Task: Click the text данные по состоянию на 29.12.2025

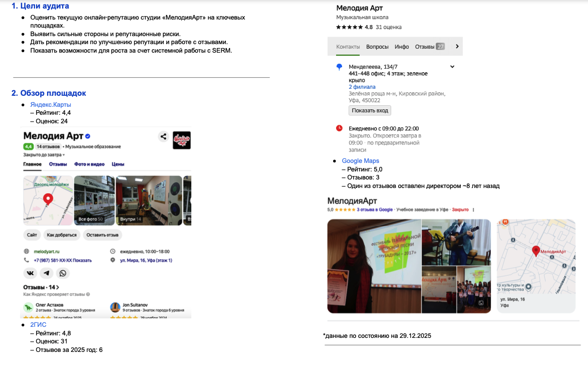Action: (377, 336)
